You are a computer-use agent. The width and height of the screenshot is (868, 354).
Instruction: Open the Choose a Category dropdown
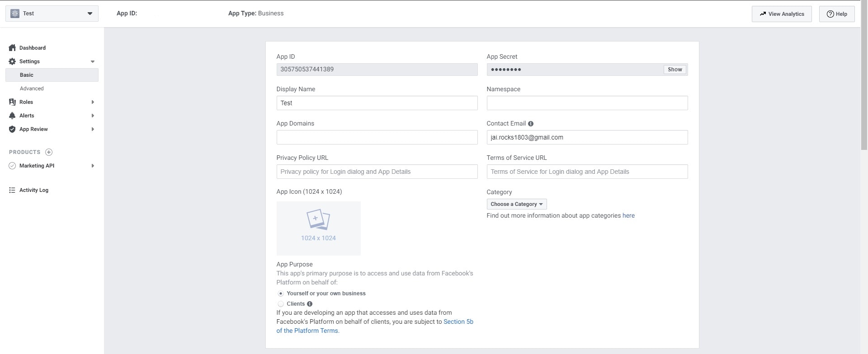[x=517, y=204]
